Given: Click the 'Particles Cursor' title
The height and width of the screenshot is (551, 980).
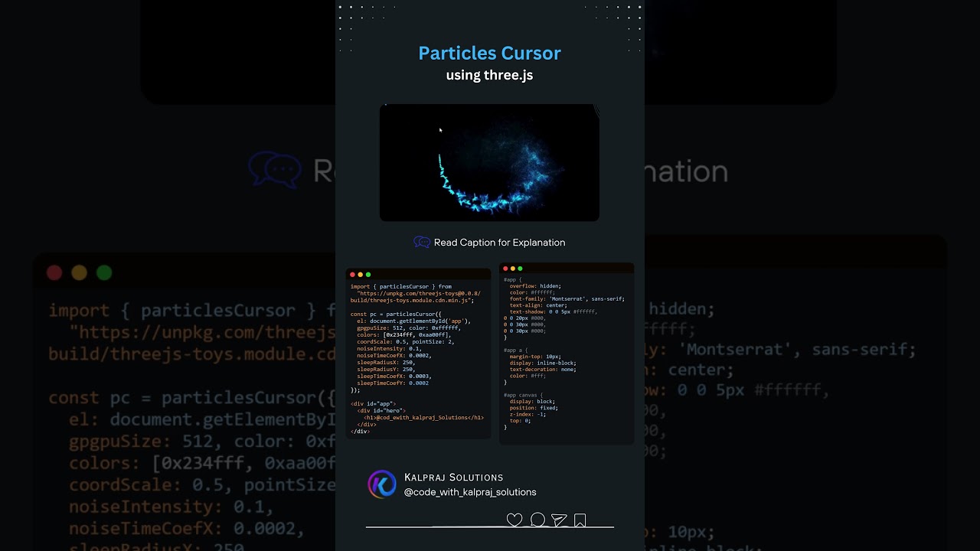Looking at the screenshot, I should coord(489,53).
